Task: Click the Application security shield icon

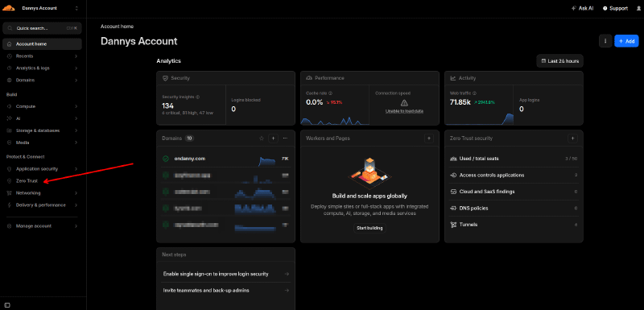Action: 10,169
